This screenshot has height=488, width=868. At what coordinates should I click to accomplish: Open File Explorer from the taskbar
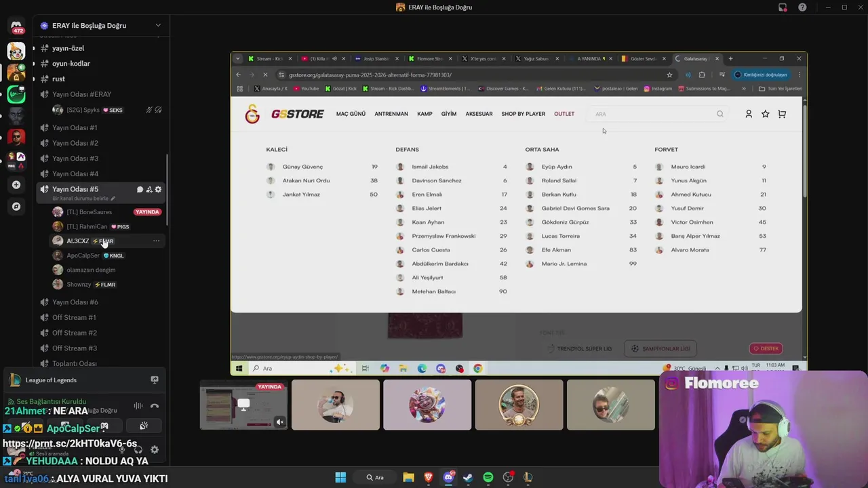408,477
